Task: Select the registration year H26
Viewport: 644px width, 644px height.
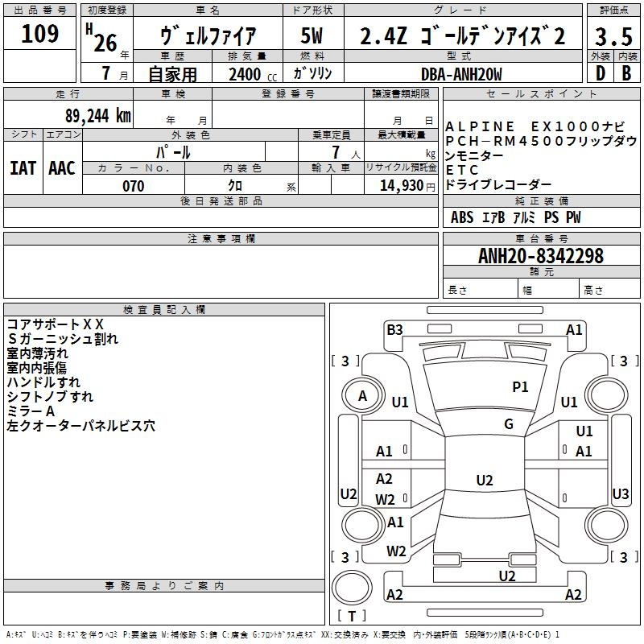Action: (102, 39)
